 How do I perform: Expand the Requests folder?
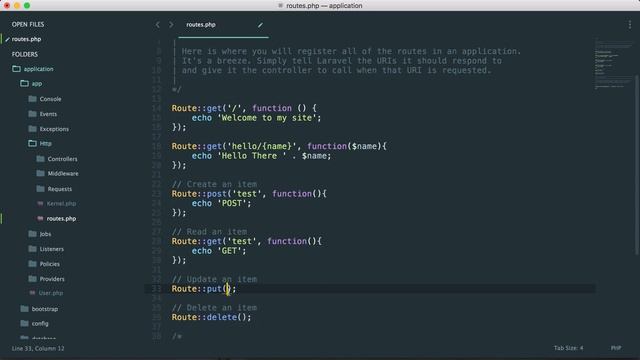(x=60, y=189)
